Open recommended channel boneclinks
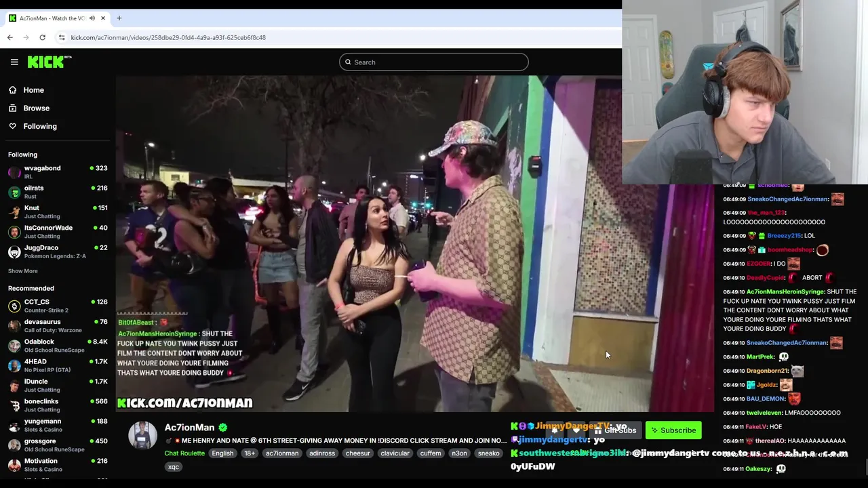This screenshot has width=868, height=488. coord(58,405)
